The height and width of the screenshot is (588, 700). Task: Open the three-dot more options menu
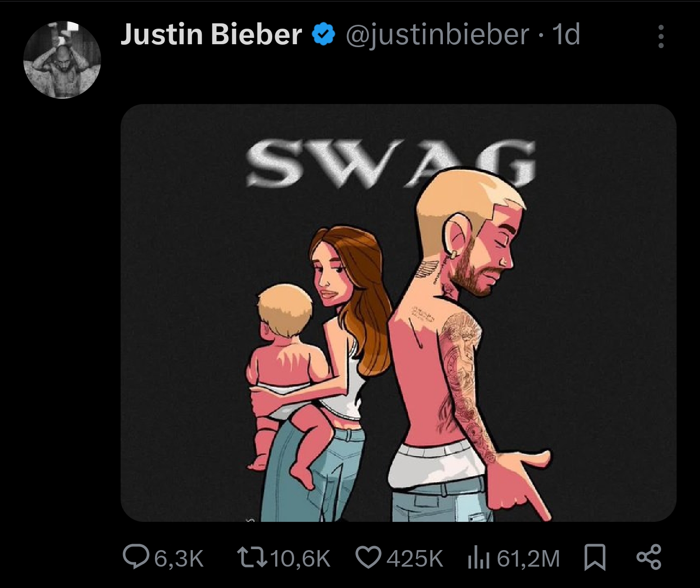[x=660, y=37]
